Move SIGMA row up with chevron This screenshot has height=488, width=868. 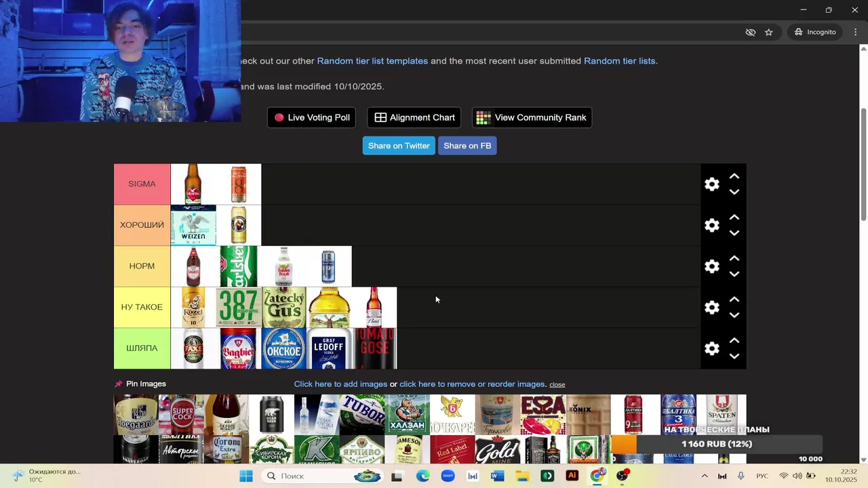(734, 176)
